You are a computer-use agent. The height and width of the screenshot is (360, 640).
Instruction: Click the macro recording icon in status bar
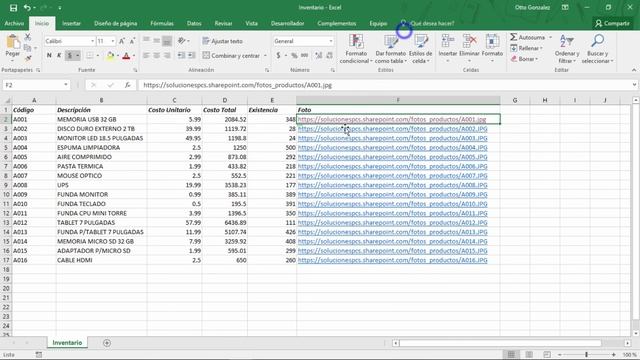pos(39,355)
